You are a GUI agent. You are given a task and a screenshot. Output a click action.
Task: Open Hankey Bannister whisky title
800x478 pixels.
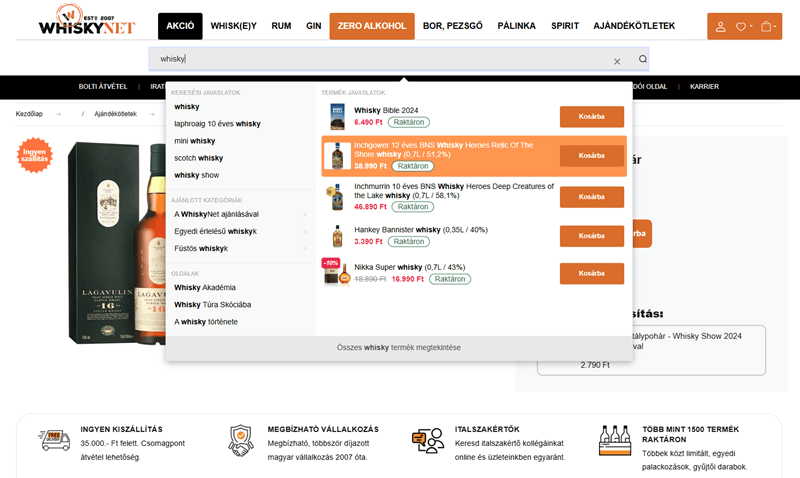coord(421,230)
